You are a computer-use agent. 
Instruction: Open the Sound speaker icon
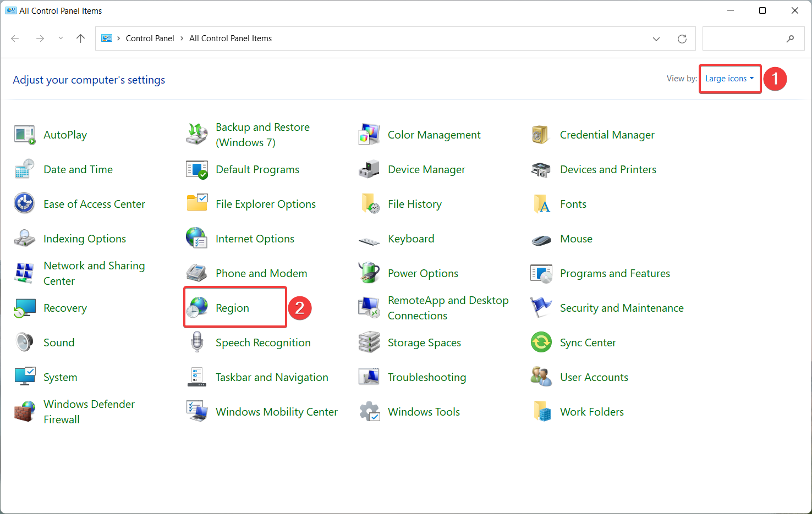[x=25, y=342]
